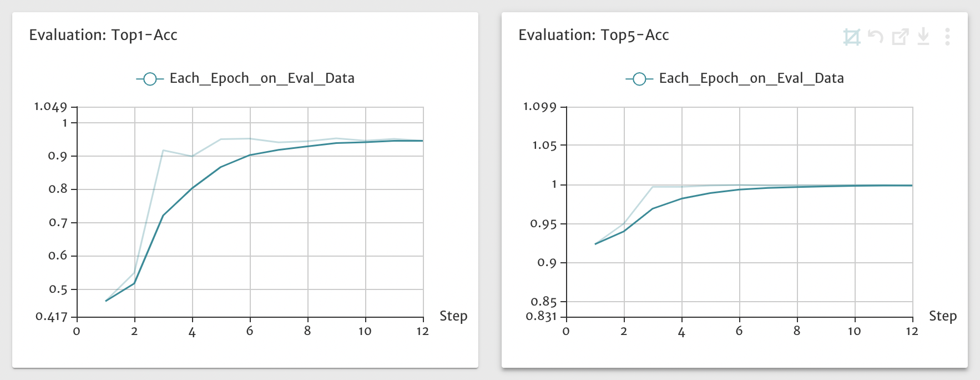
Task: Activate the area zoom tool on Top5-Acc chart
Action: [851, 37]
